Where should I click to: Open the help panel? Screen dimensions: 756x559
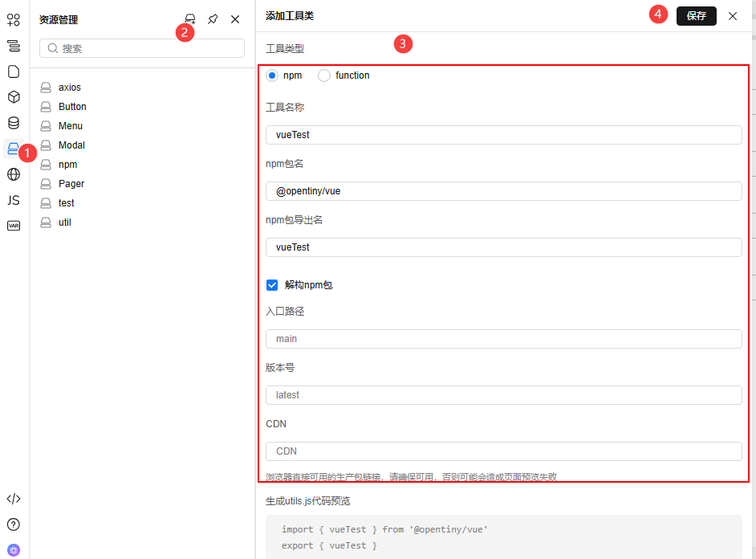tap(13, 524)
